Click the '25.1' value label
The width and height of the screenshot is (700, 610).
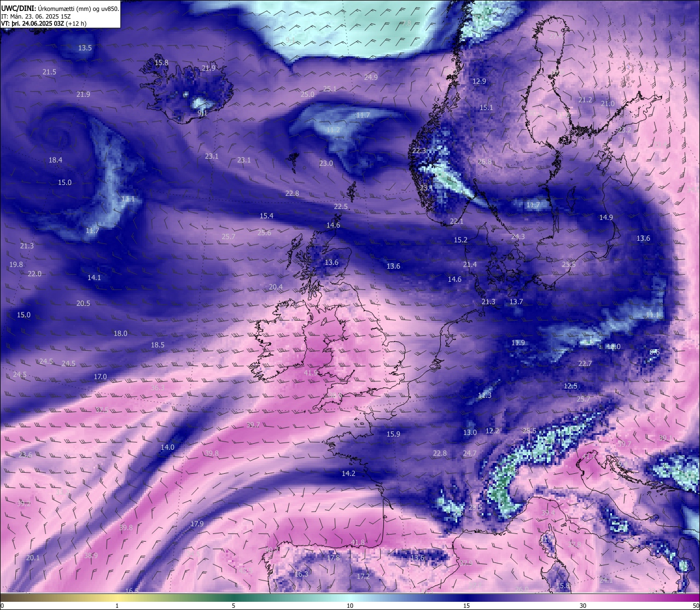click(x=330, y=89)
